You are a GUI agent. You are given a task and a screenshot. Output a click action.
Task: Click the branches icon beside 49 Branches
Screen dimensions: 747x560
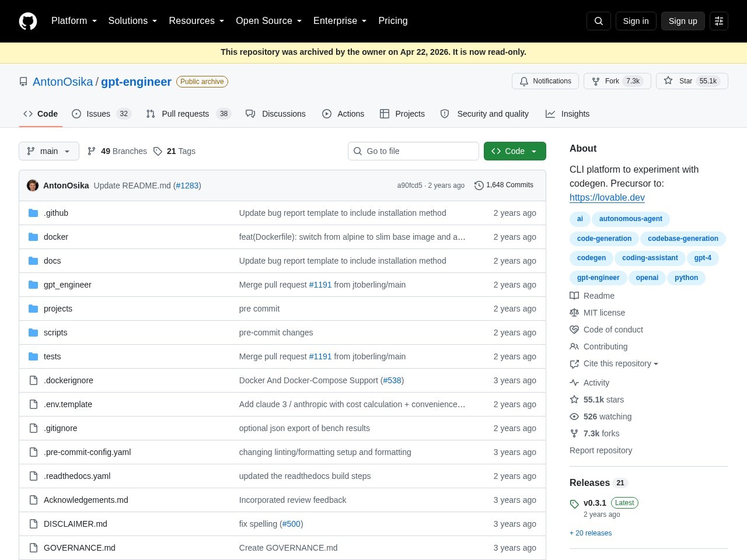point(92,151)
